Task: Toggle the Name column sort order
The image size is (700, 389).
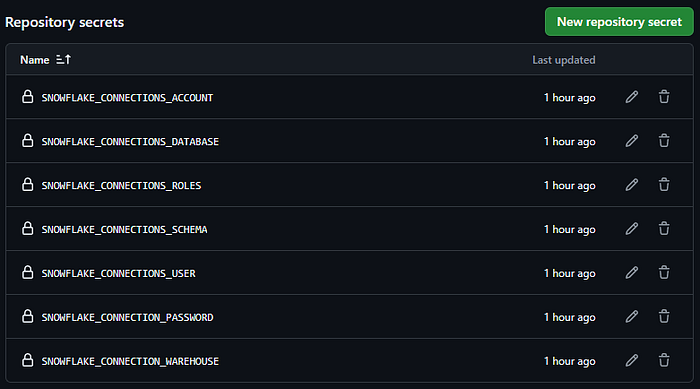Action: click(45, 60)
